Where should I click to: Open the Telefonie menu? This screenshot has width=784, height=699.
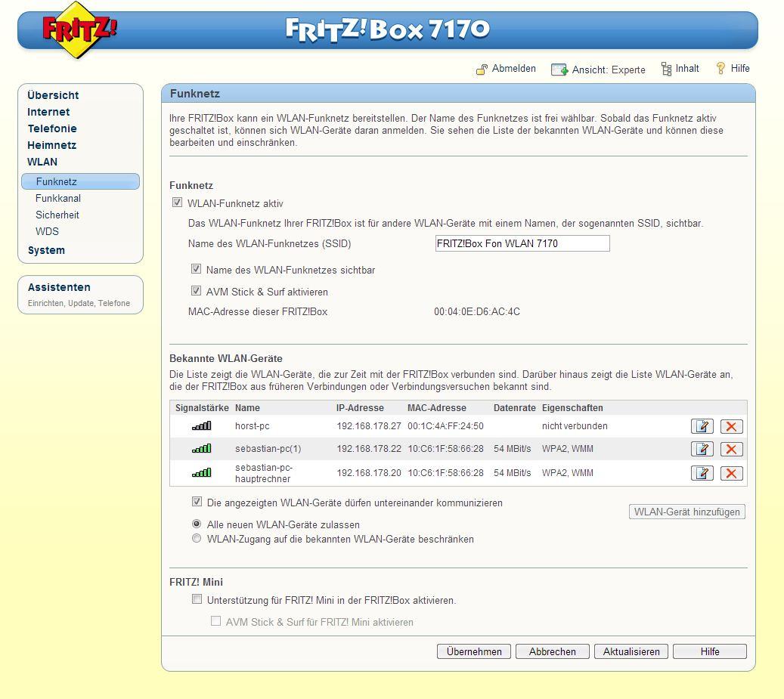tap(52, 128)
